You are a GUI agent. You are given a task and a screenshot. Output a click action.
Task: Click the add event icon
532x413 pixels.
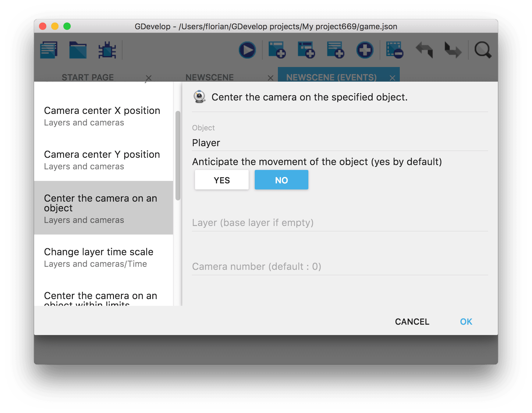tap(277, 50)
